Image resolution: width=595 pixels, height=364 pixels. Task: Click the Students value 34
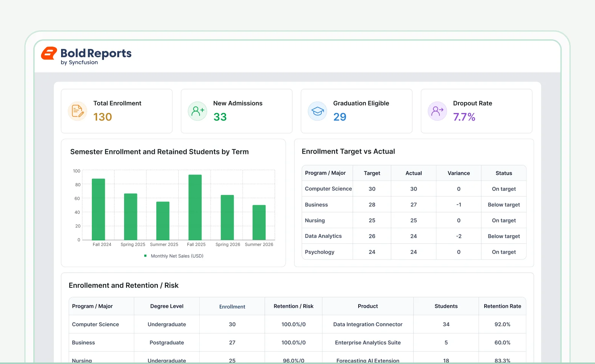click(446, 324)
